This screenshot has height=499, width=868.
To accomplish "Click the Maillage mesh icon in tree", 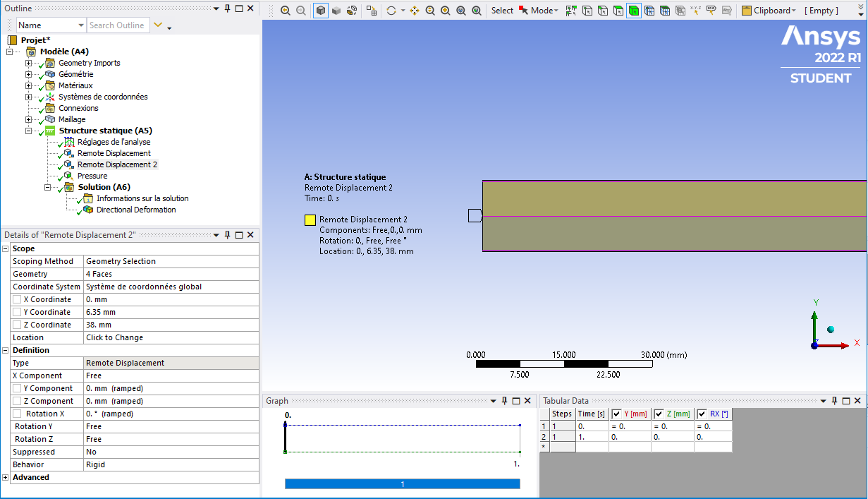I will click(x=50, y=119).
